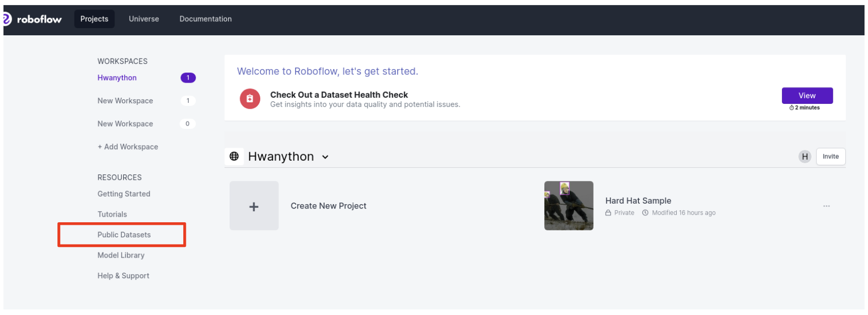The height and width of the screenshot is (315, 868).
Task: Go to the Universe tab
Action: click(144, 19)
